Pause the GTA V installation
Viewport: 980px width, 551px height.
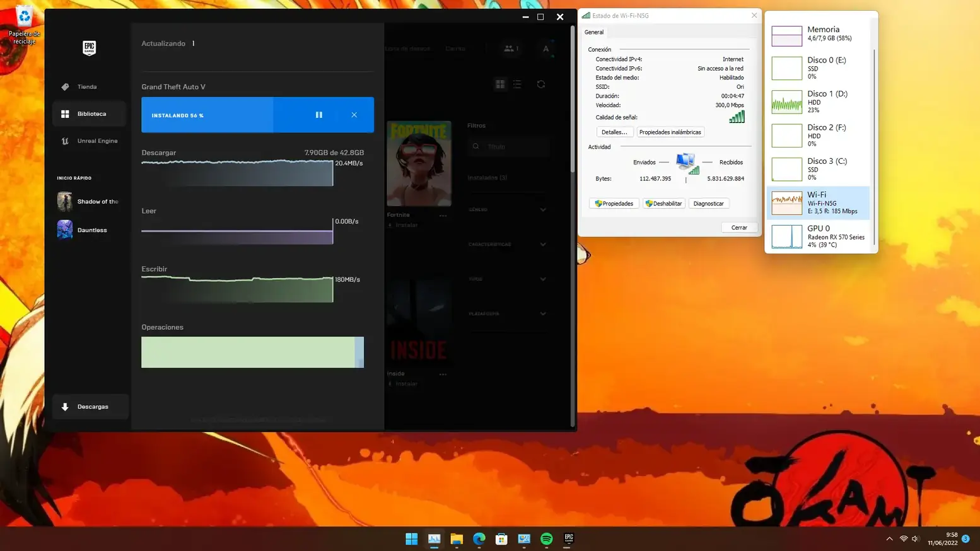pos(318,115)
